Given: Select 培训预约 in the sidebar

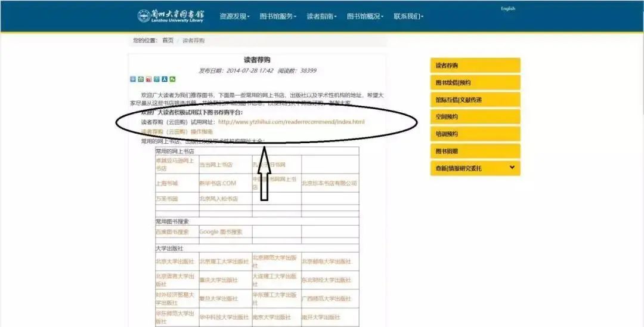Looking at the screenshot, I should pos(475,134).
